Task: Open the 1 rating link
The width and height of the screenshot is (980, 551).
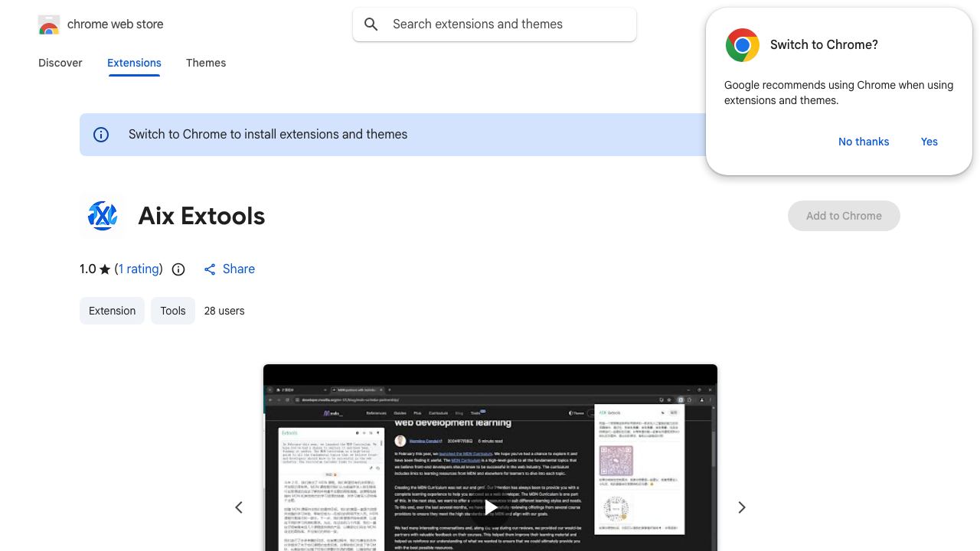Action: click(x=139, y=269)
